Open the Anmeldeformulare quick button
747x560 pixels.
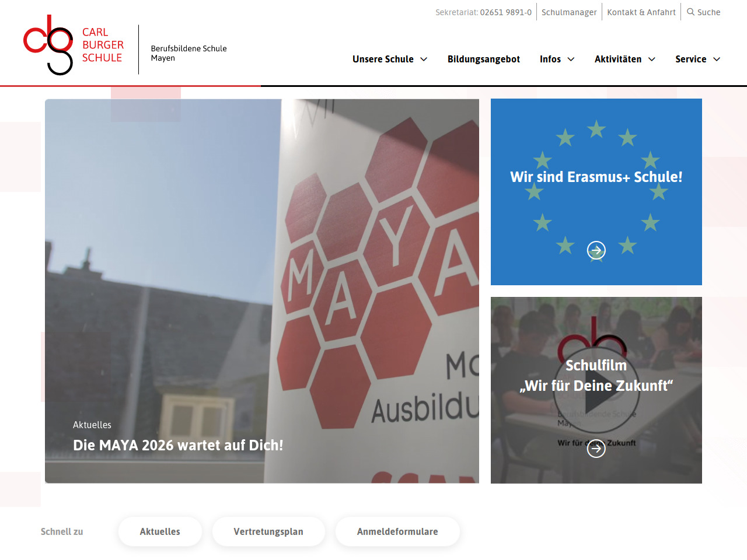tap(397, 531)
